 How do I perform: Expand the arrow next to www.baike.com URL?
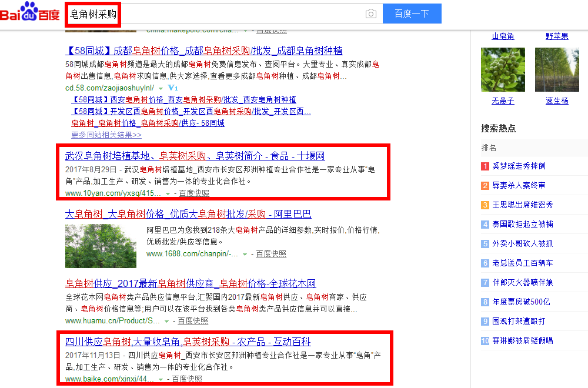pos(161,380)
